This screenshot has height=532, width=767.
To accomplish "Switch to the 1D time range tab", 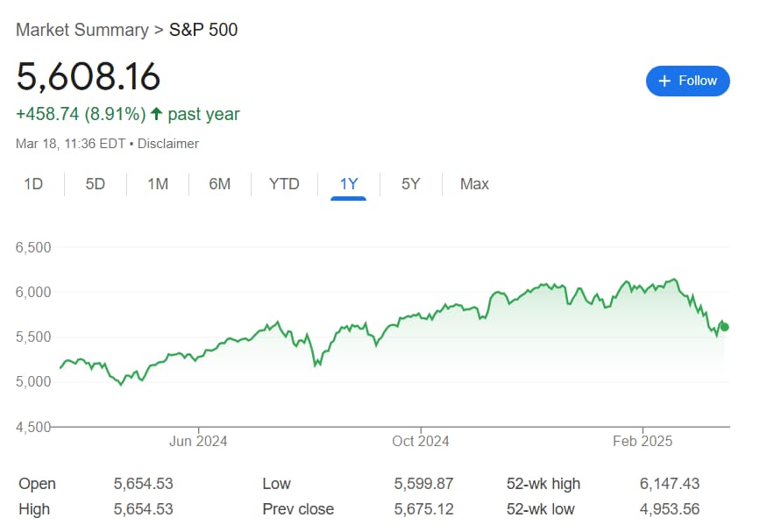I will pos(33,184).
